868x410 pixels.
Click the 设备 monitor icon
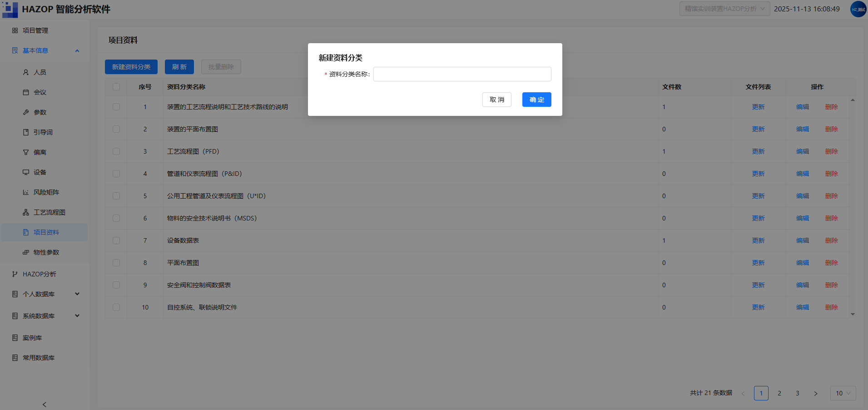(x=26, y=172)
